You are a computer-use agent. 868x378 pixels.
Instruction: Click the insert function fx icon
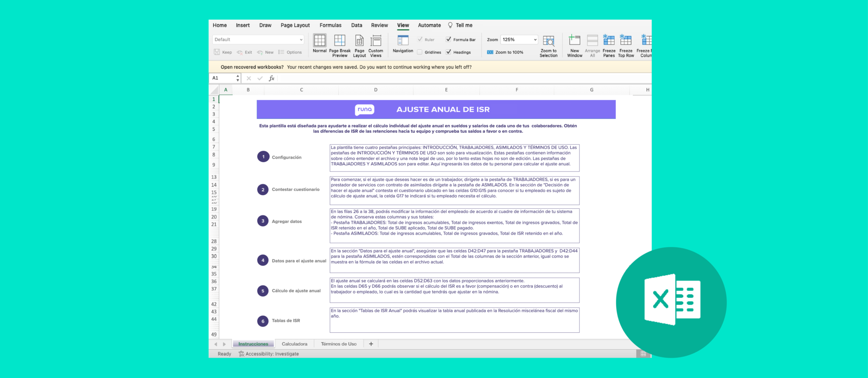[272, 78]
